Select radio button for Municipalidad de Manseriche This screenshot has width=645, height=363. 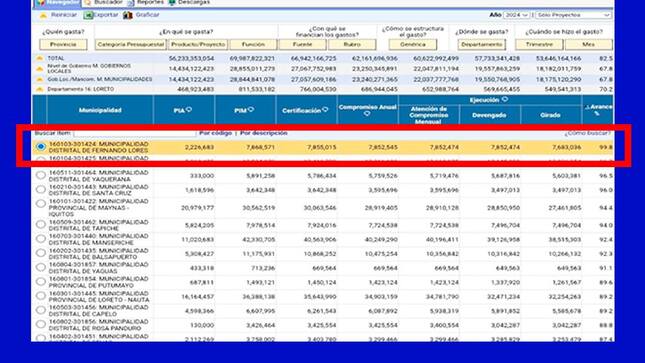[x=41, y=239]
